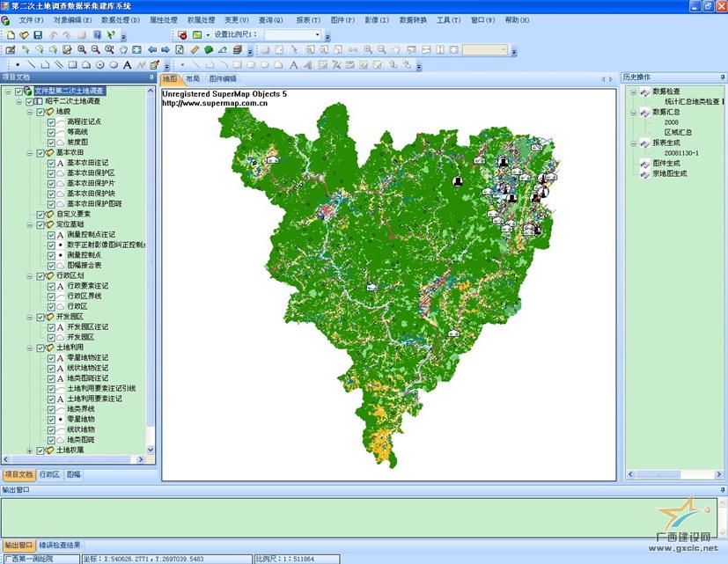Collapse the 基本农田 group node
This screenshot has width=728, height=564.
30,153
